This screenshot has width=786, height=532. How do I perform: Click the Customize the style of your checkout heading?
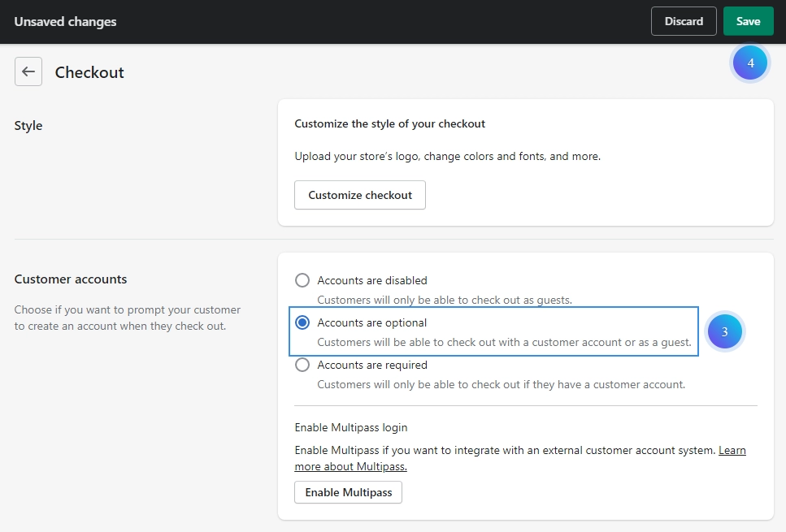pos(389,123)
